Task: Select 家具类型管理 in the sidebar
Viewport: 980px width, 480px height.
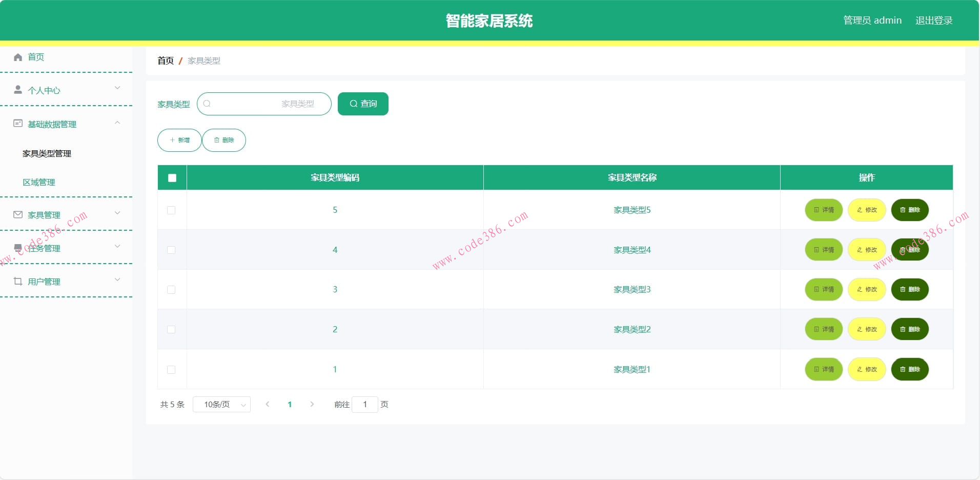Action: click(x=47, y=153)
